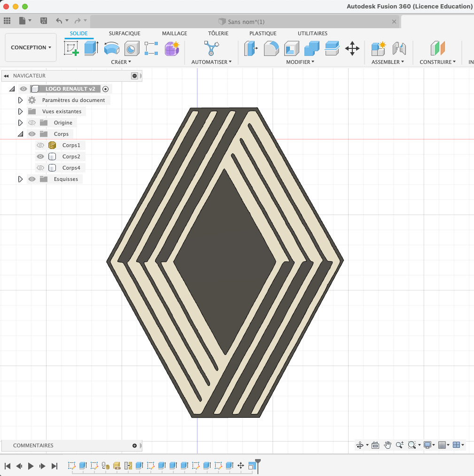The image size is (474, 476).
Task: Click the Save icon
Action: coord(44,21)
